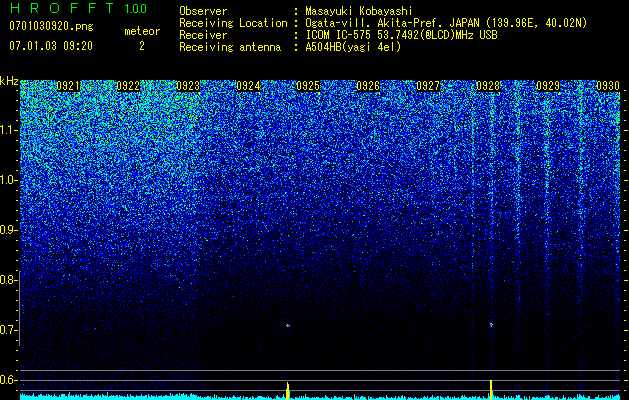Click the yellow signal spike below 0928
The image size is (629, 400).
491,390
